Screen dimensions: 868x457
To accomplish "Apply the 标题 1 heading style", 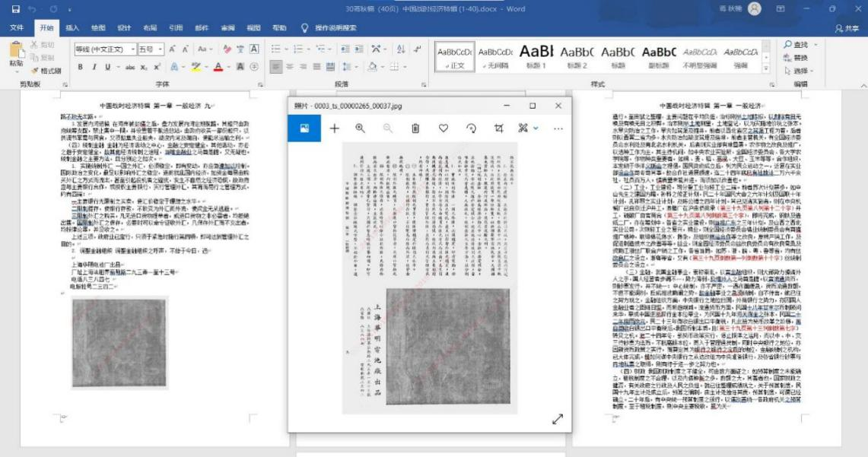I will (x=535, y=53).
